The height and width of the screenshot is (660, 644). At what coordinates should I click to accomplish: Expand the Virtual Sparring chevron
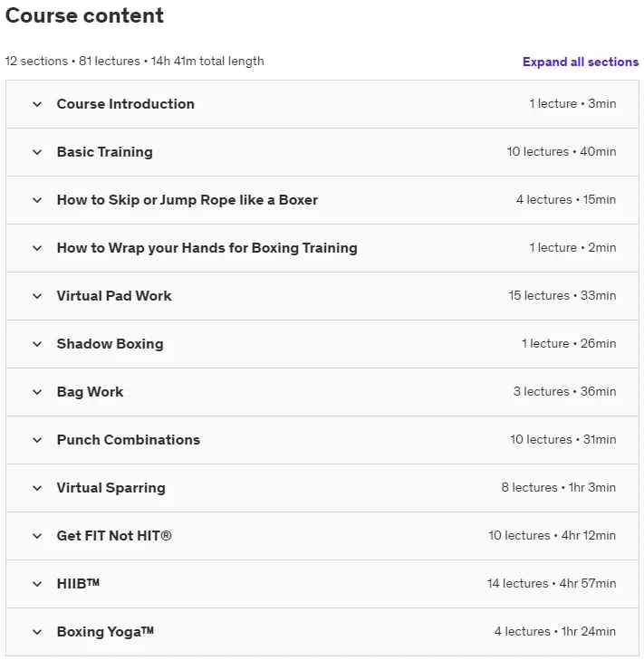click(37, 488)
